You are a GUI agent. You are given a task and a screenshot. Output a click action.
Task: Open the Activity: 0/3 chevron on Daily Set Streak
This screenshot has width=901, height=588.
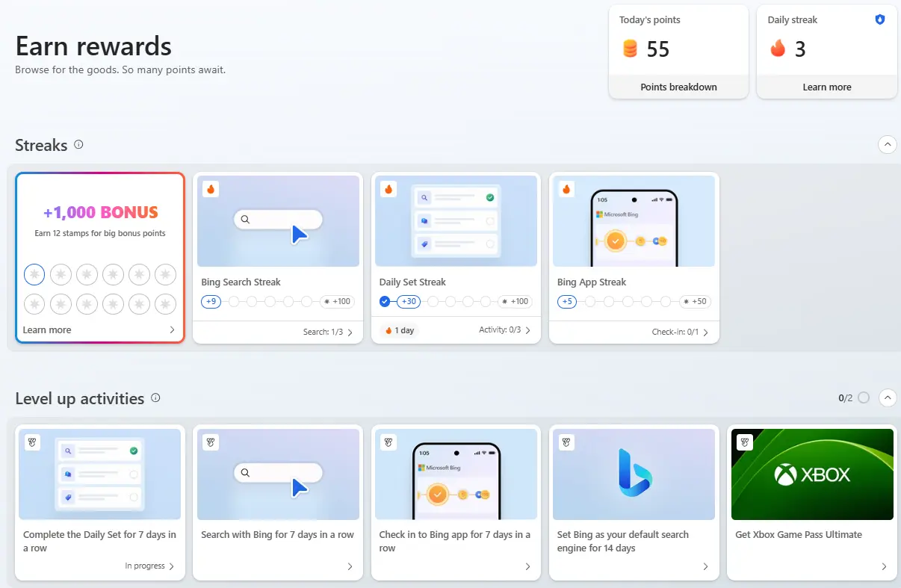[x=528, y=330]
